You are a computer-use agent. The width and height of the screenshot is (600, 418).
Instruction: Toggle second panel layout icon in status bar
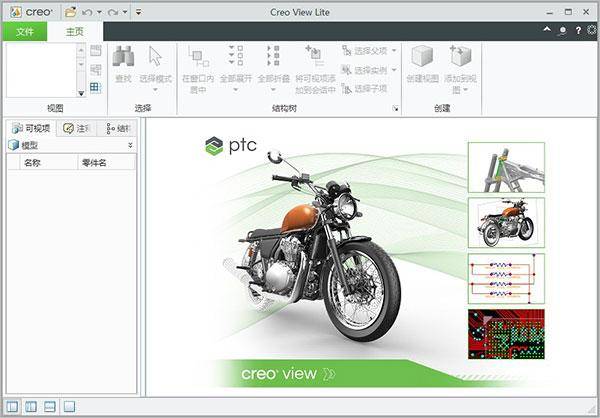pyautogui.click(x=31, y=407)
